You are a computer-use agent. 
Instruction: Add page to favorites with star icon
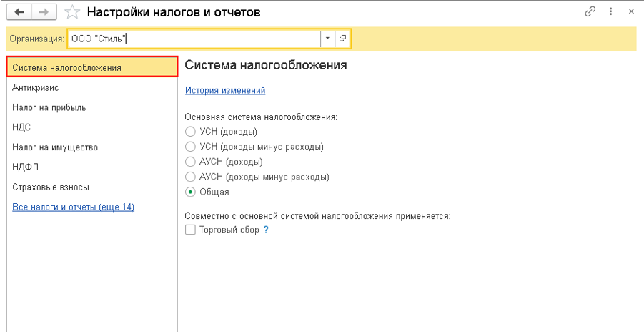coord(72,12)
